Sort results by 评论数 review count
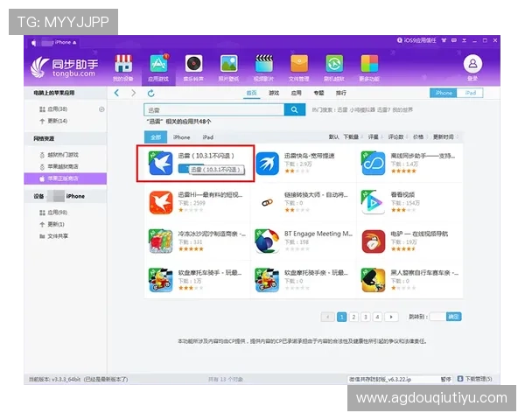 coord(396,137)
